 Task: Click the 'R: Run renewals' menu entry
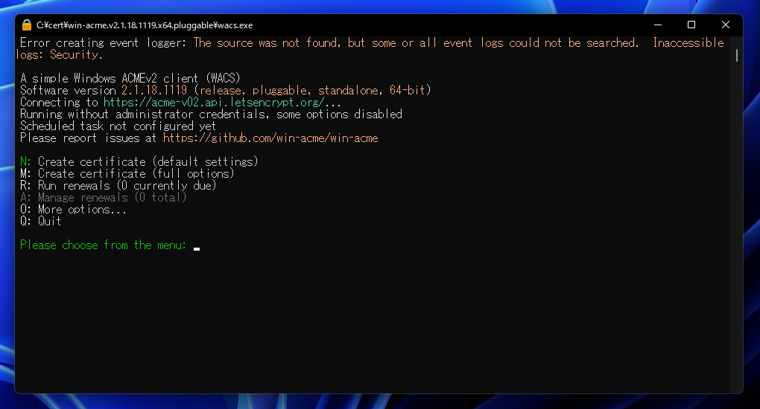[x=118, y=186]
